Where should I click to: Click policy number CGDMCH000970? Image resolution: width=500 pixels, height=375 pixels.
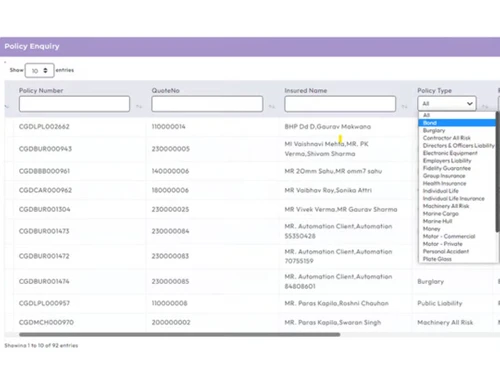(x=46, y=322)
